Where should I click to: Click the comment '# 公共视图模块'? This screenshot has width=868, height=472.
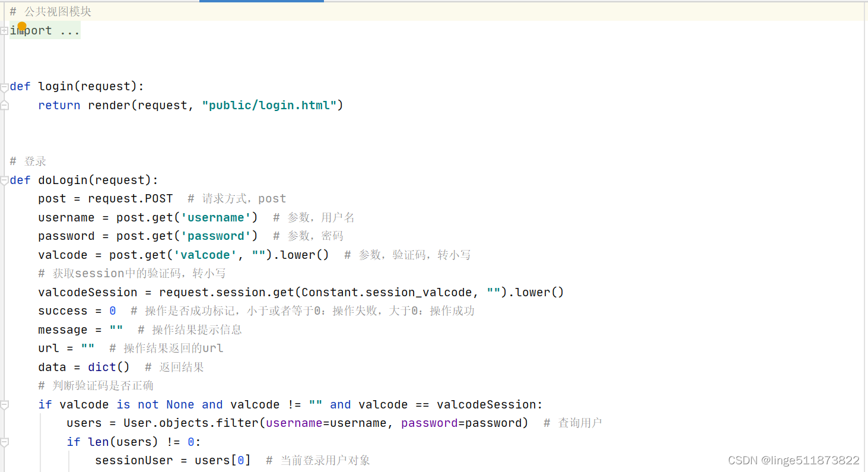point(50,11)
